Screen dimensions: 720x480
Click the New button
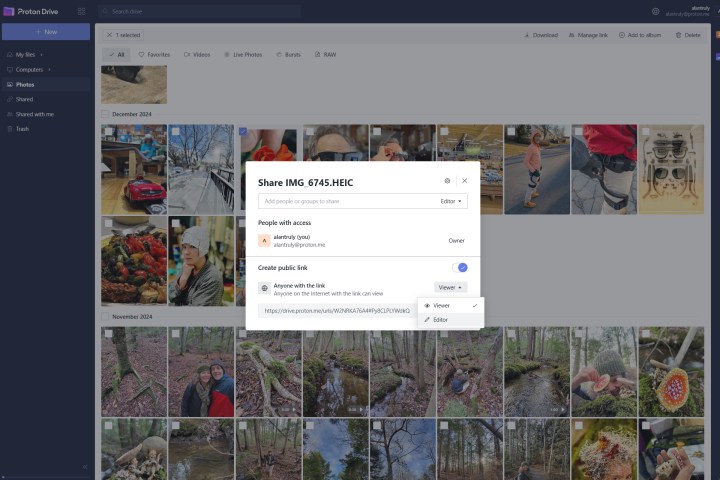[x=45, y=32]
